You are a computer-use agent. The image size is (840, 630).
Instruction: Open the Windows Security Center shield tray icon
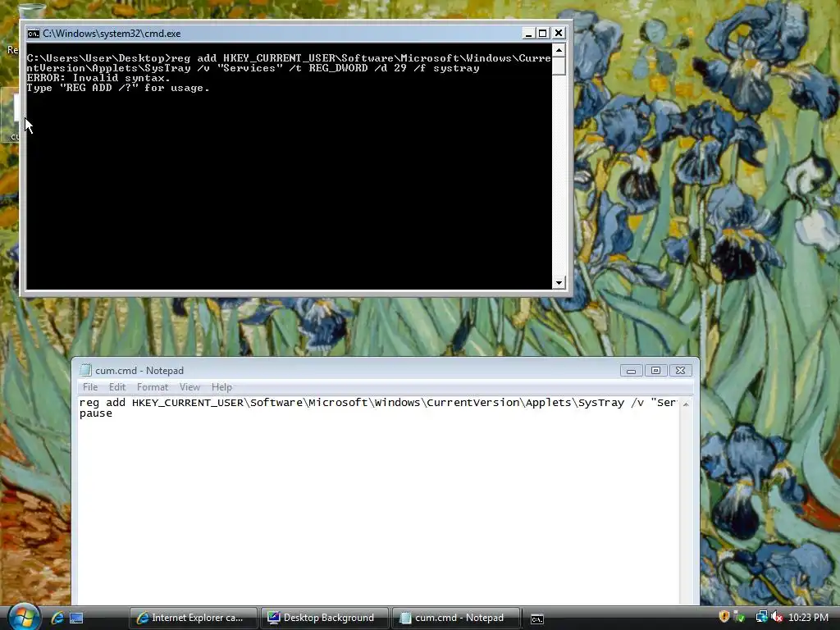(724, 617)
